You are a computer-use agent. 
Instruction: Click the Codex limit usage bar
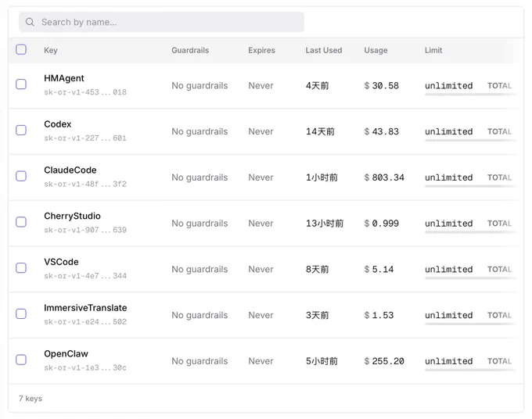pyautogui.click(x=470, y=140)
